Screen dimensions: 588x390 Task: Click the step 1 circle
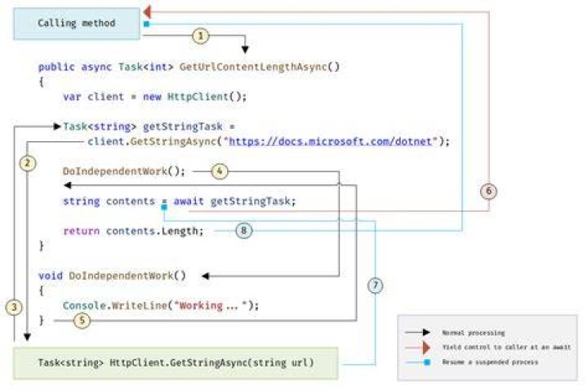(201, 37)
